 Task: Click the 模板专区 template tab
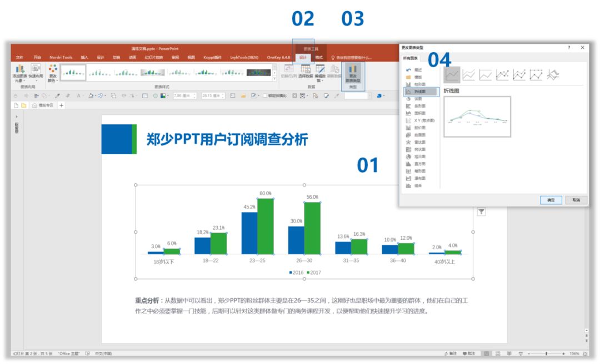43,105
